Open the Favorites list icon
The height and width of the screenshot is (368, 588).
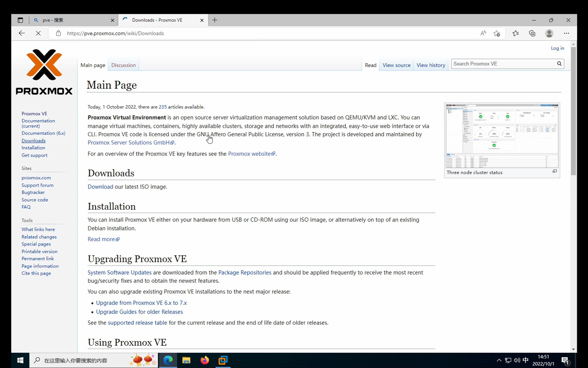coord(515,33)
